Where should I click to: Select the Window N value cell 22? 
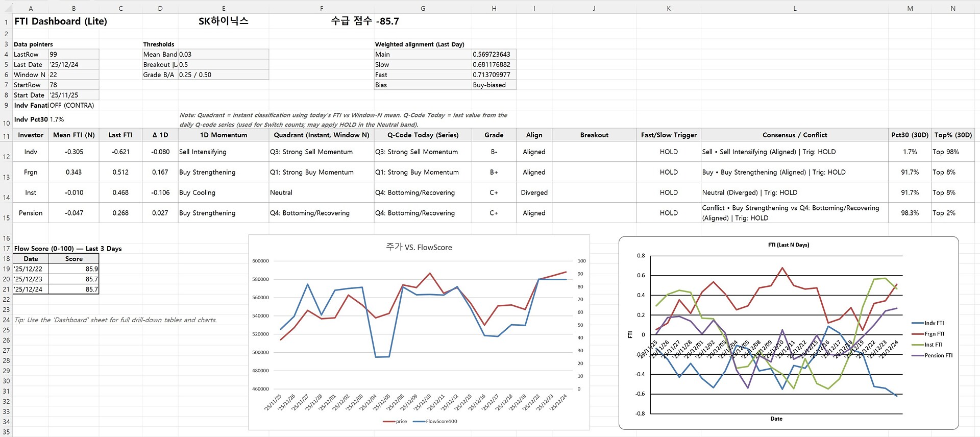tap(73, 75)
